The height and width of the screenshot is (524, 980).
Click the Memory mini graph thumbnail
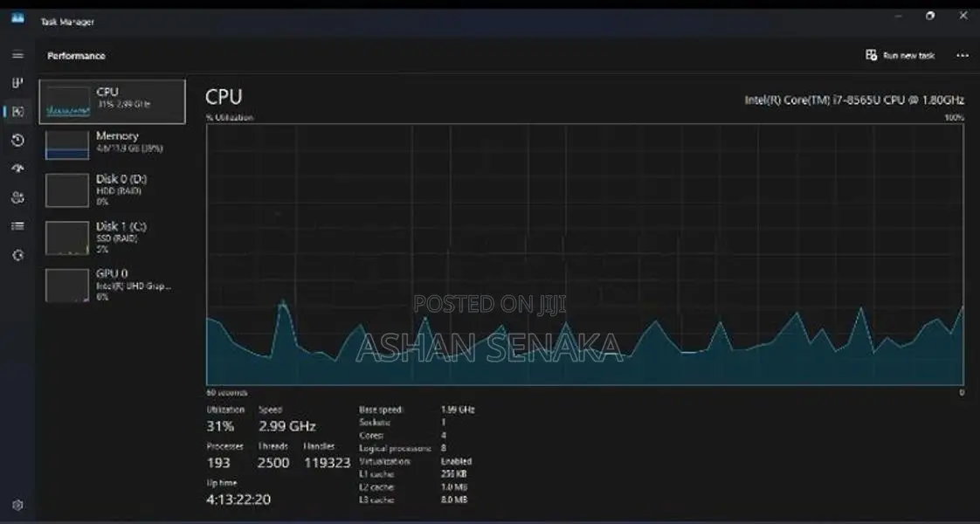pos(67,145)
